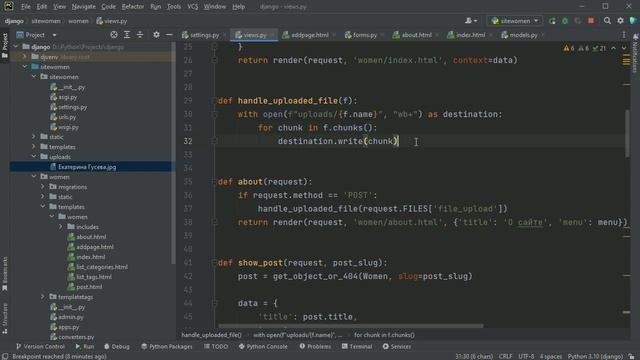Screen dimensions: 640x360
Task: Open the Terminal tool window
Action: (x=357, y=347)
